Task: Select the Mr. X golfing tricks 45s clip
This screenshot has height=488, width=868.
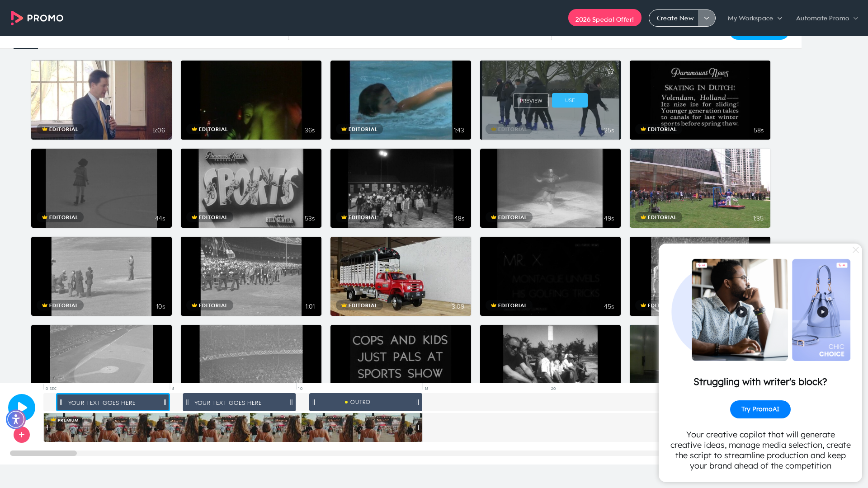Action: pos(550,276)
